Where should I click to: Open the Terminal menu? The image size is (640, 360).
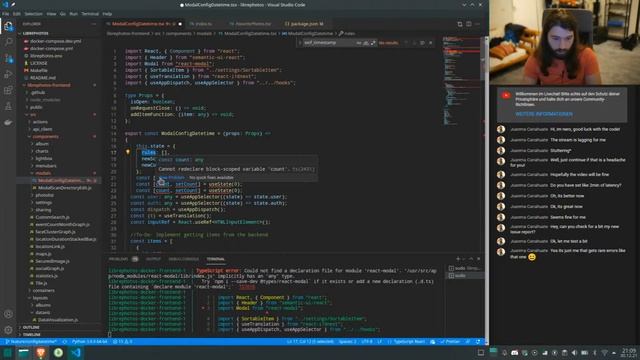point(90,14)
